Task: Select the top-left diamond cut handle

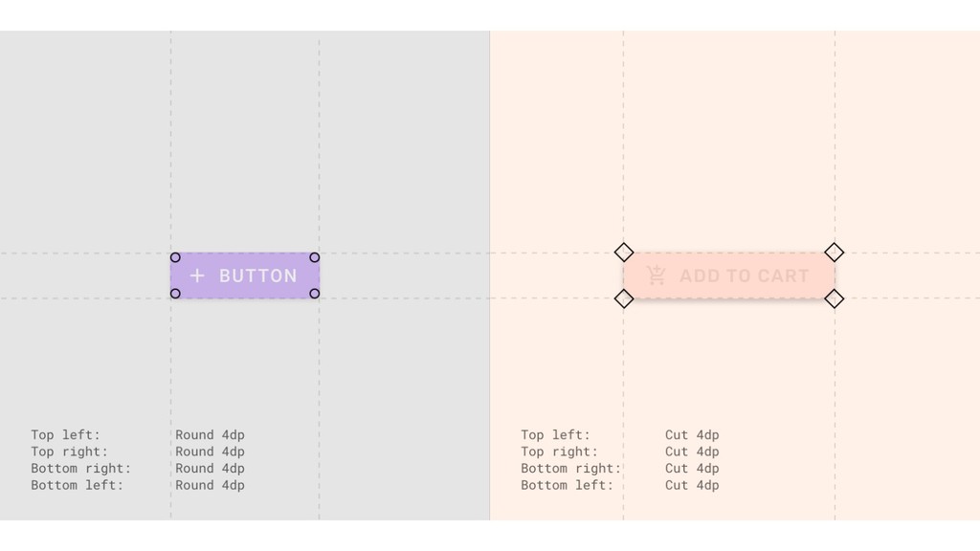Action: coord(624,253)
